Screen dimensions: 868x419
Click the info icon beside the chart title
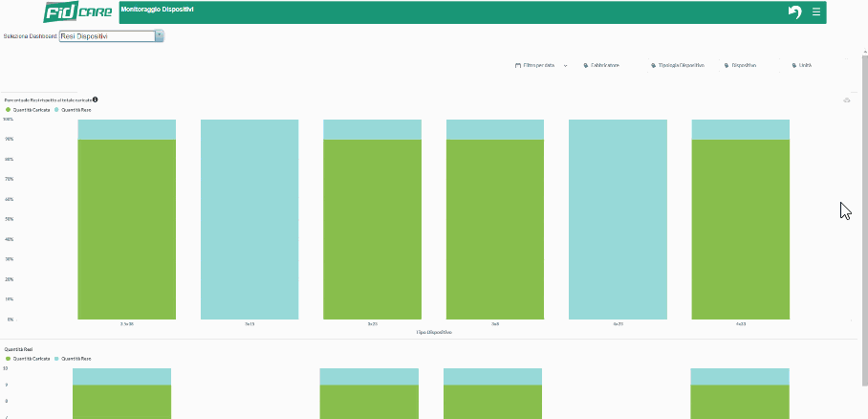96,99
